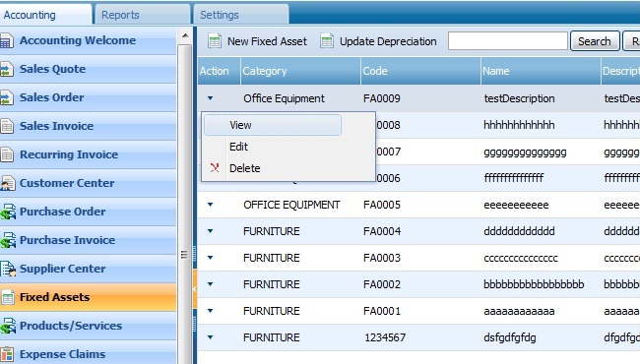The image size is (640, 364).
Task: Choose Edit from the context menu
Action: (x=272, y=147)
